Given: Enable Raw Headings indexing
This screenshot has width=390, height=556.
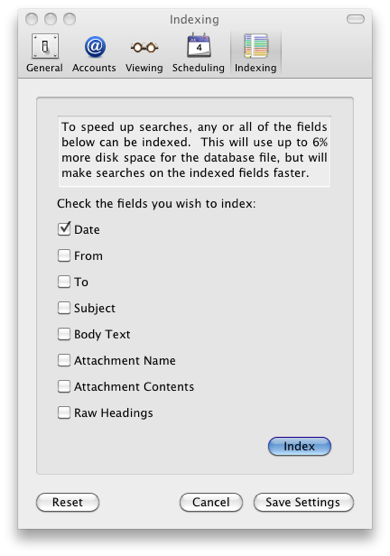Looking at the screenshot, I should [64, 413].
